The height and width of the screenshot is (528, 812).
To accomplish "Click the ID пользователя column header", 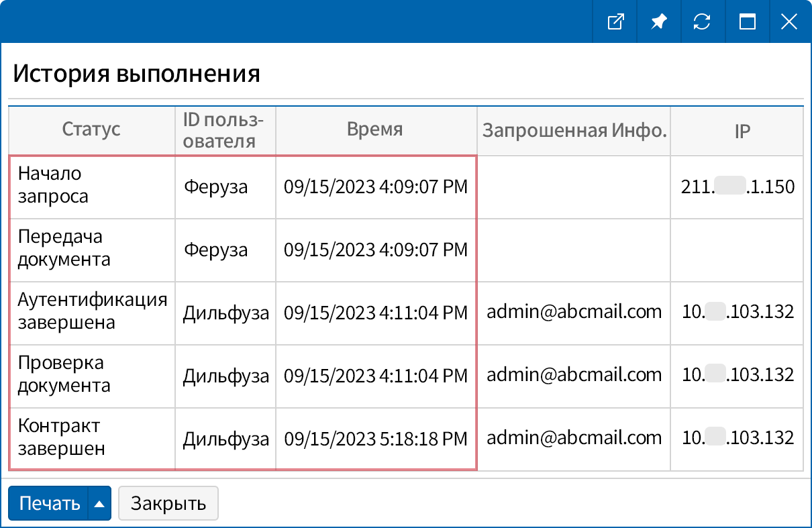I will 225,129.
